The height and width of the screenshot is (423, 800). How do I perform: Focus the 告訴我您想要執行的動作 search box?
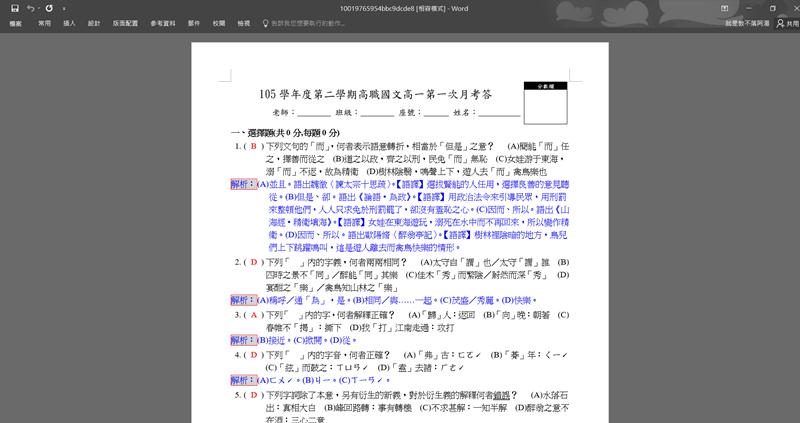[308, 23]
